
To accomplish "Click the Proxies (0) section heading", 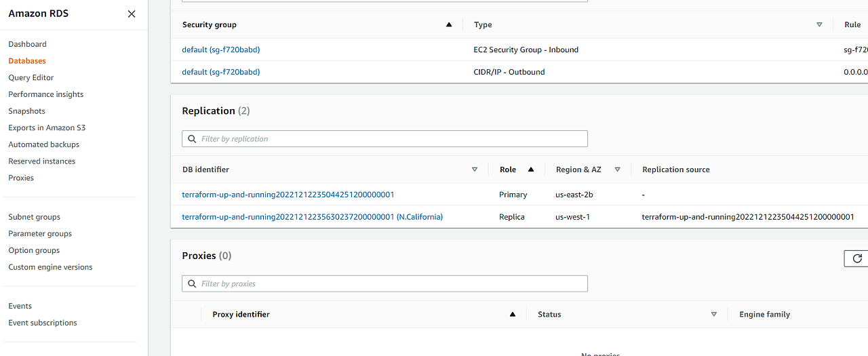I will [x=207, y=256].
